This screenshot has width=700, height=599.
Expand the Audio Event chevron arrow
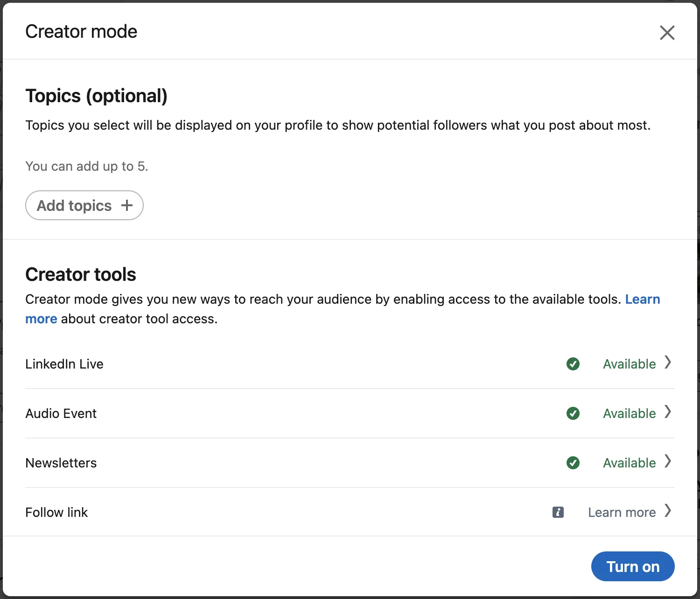pyautogui.click(x=668, y=411)
